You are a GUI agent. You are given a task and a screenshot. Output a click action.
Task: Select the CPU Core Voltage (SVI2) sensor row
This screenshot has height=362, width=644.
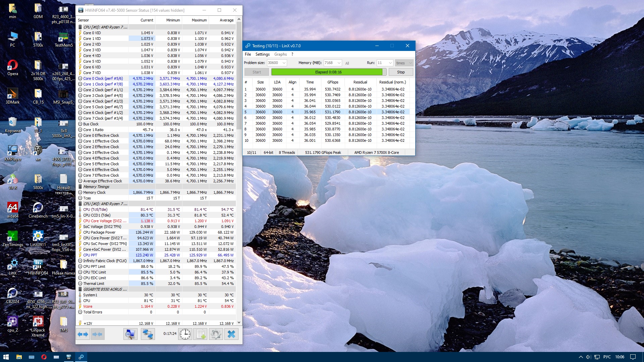pos(105,221)
